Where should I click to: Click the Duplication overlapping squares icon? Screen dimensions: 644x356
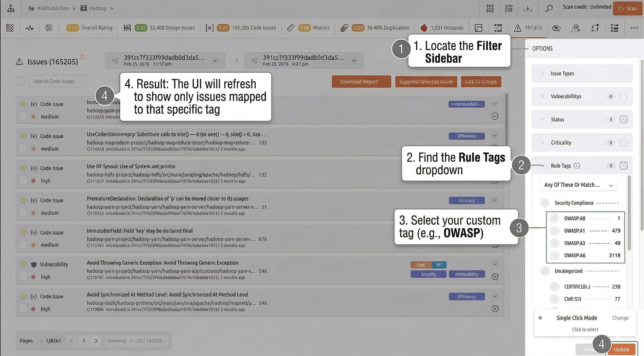click(344, 28)
